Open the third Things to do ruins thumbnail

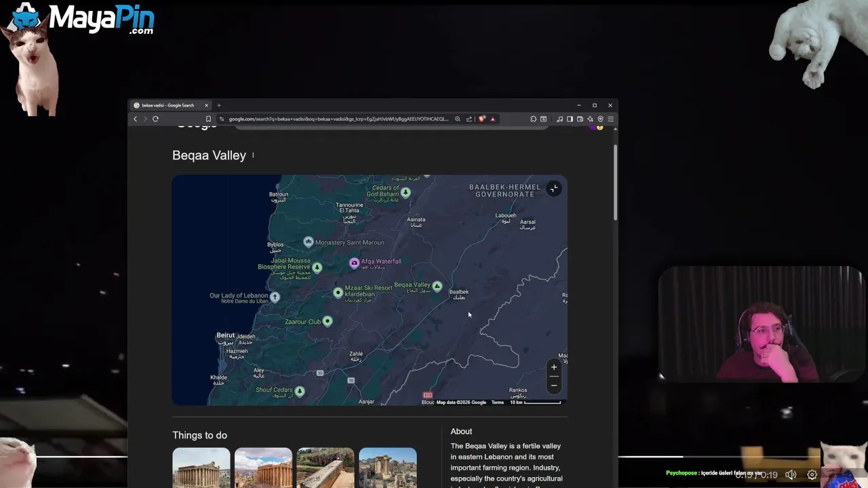point(325,468)
